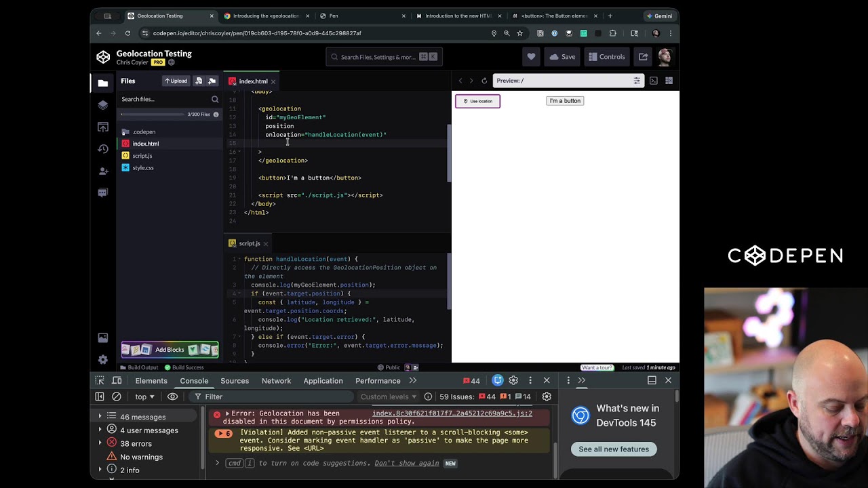Open the user avatar menu in CodePen header

tap(665, 57)
